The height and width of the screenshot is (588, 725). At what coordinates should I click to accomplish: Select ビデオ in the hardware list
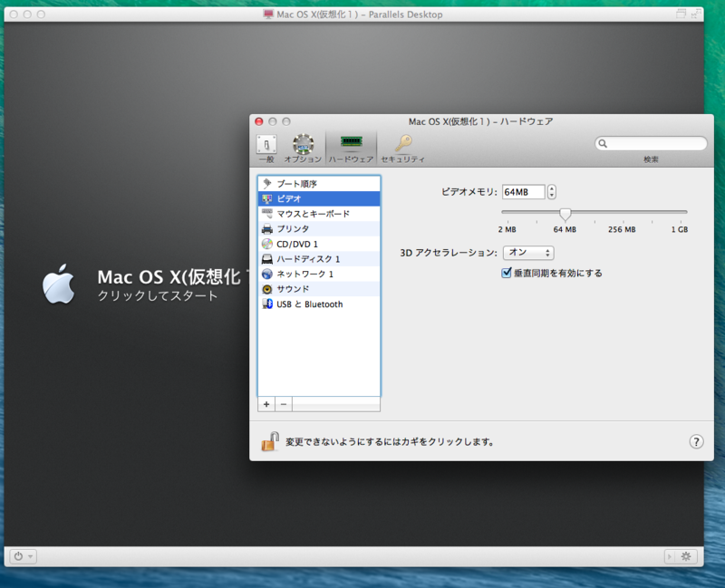(319, 198)
